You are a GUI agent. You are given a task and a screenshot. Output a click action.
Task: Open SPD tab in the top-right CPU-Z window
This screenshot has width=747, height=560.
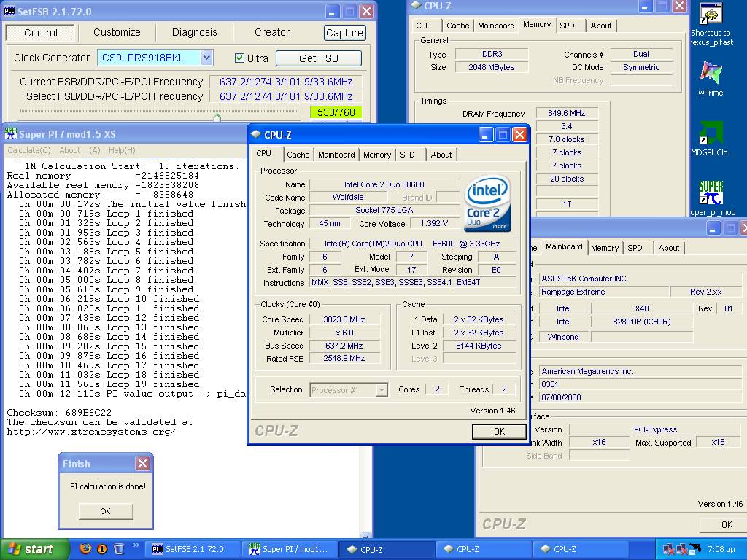click(567, 26)
